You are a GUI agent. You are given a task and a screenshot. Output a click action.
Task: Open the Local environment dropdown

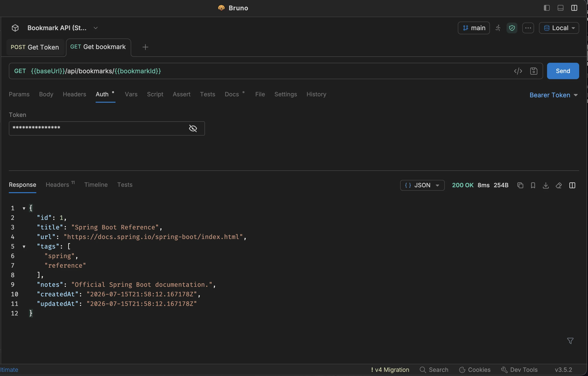[559, 28]
